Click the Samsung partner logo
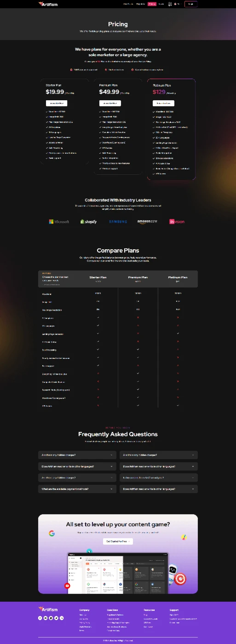 [118, 222]
